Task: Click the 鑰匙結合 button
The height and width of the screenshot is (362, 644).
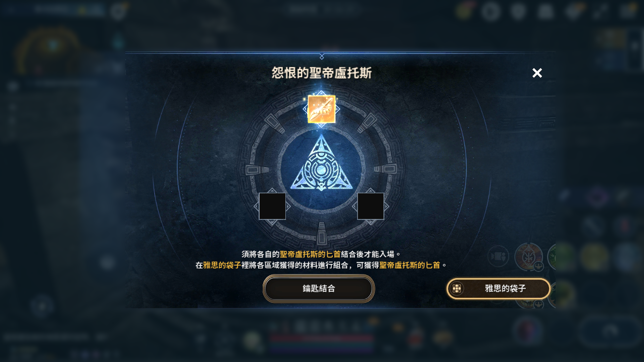Action: tap(319, 289)
